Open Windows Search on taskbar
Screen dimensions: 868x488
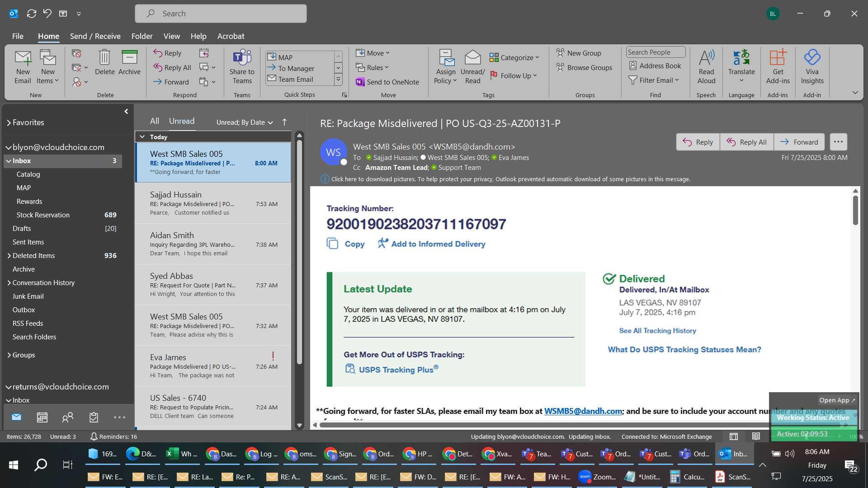(x=41, y=465)
